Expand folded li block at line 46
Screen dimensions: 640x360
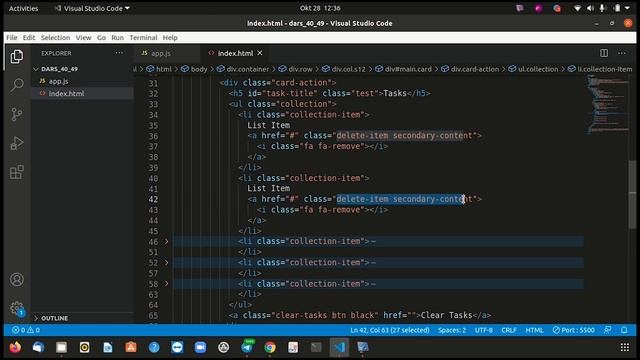pyautogui.click(x=167, y=242)
